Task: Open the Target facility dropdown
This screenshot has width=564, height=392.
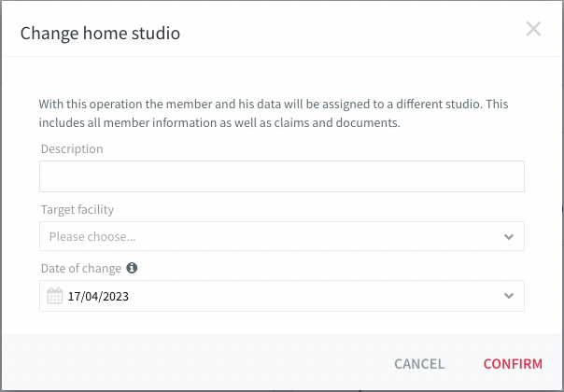Action: tap(282, 236)
